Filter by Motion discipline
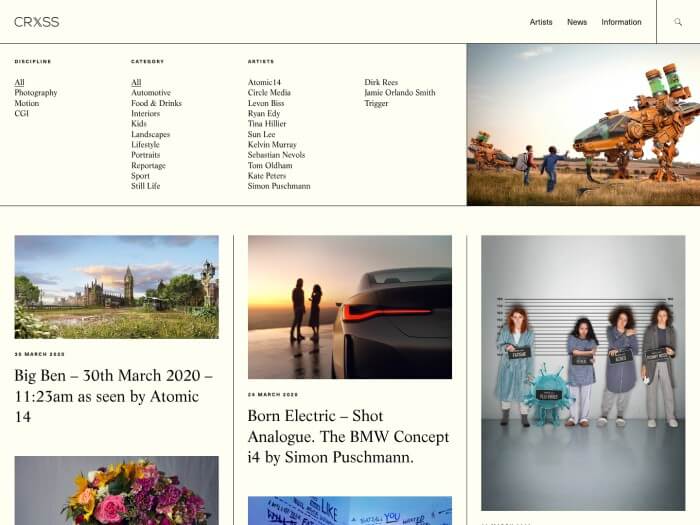The image size is (700, 525). [27, 103]
